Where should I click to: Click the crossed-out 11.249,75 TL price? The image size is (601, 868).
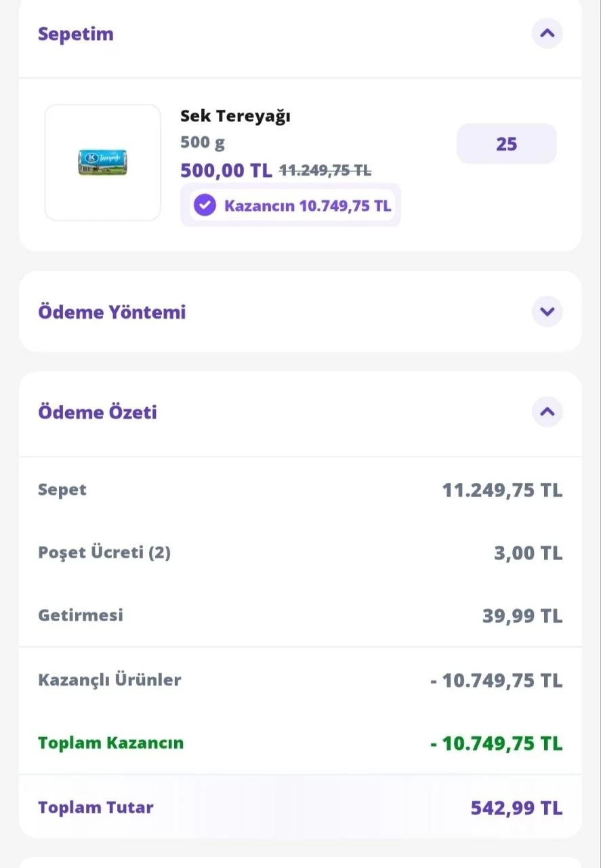(x=325, y=170)
